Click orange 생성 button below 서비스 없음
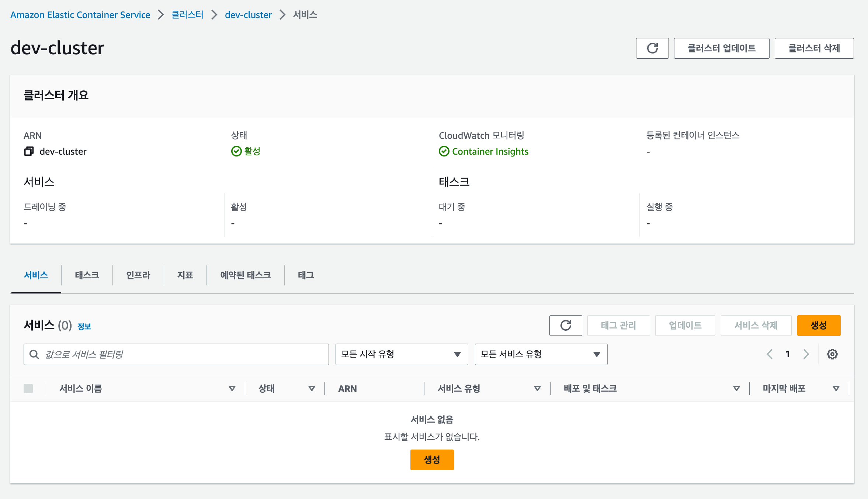Viewport: 868px width, 499px height. pos(432,460)
